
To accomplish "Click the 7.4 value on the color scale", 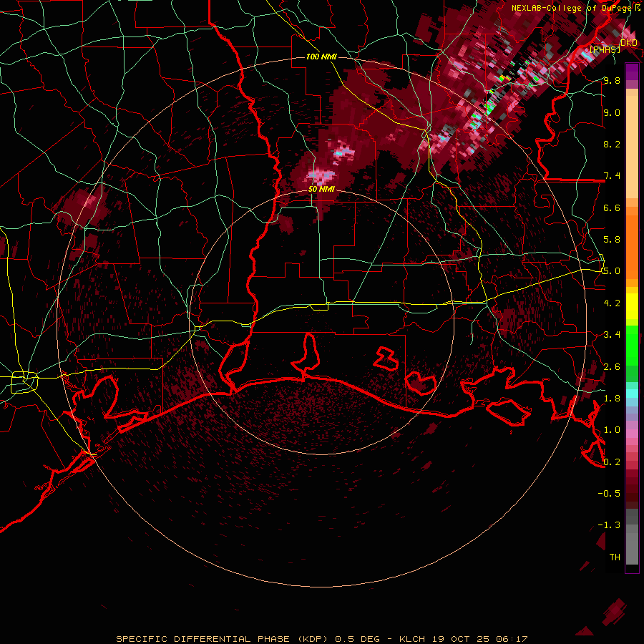I will tap(612, 176).
